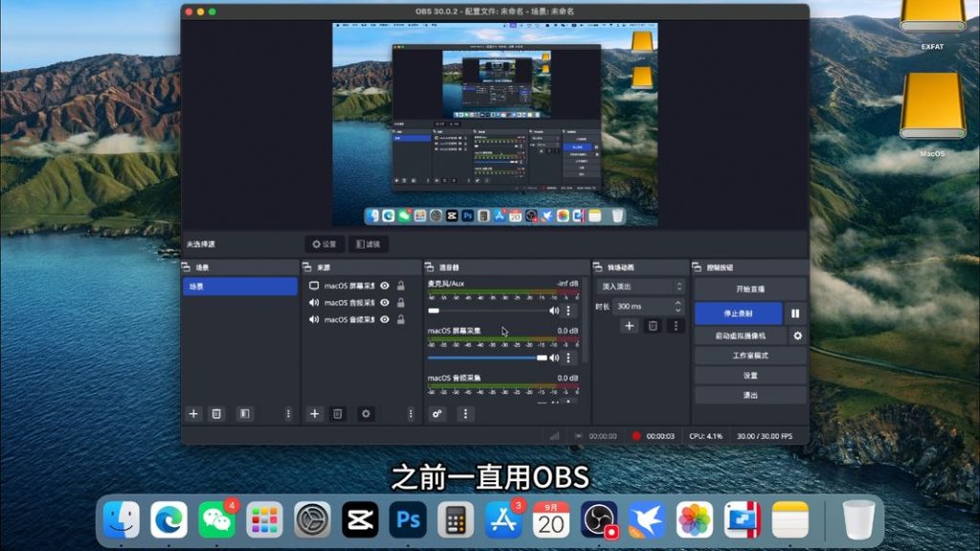This screenshot has height=551, width=980.
Task: Click the float icon of the 混音器 panel header
Action: (x=430, y=267)
